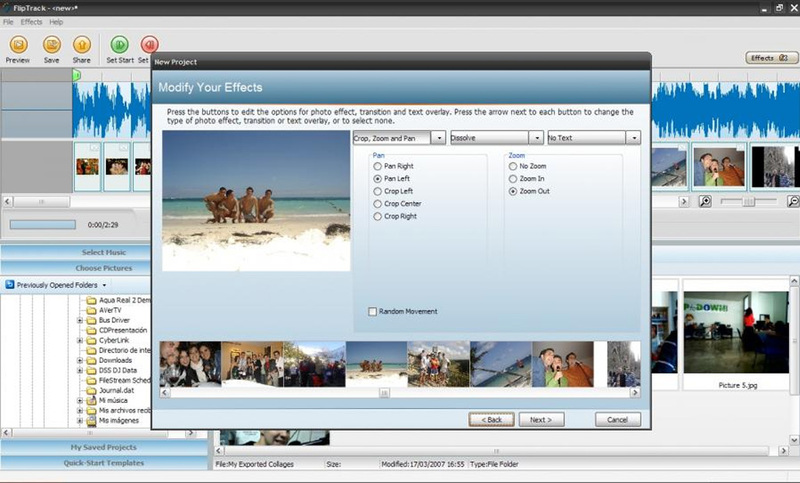The width and height of the screenshot is (800, 483).
Task: Open the No Text overlay dropdown arrow
Action: (633, 138)
